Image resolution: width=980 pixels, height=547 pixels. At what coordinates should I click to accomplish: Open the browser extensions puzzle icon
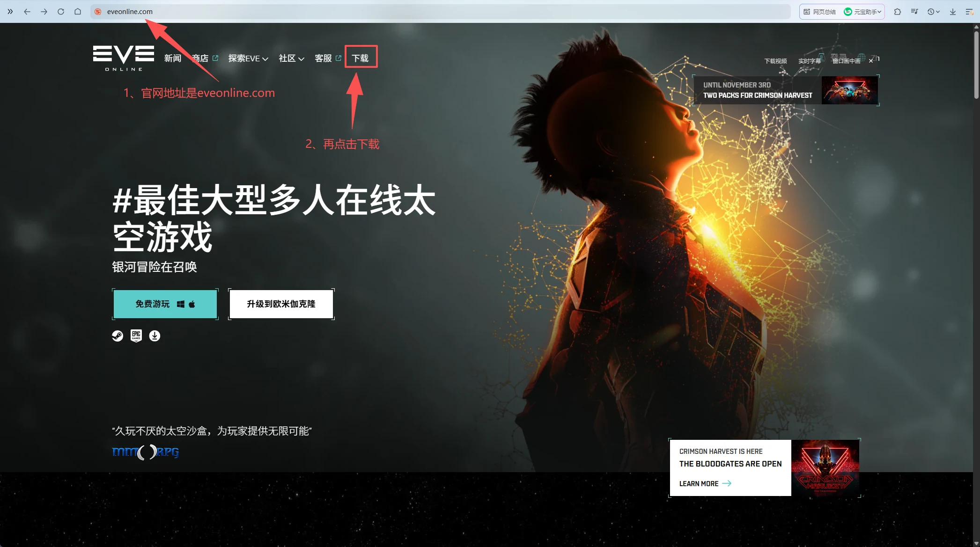[x=898, y=12]
